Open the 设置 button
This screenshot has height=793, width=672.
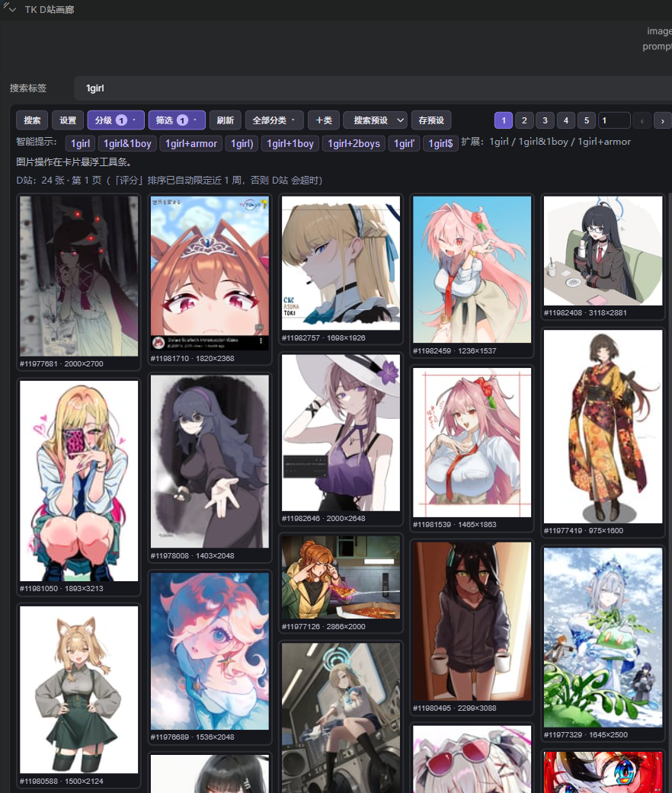68,120
